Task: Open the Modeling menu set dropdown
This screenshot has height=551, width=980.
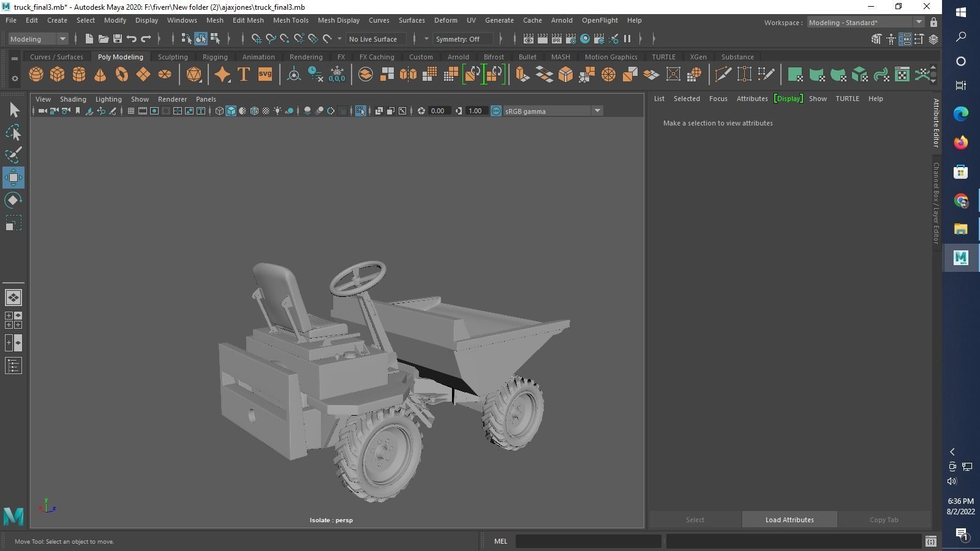Action: pyautogui.click(x=38, y=39)
